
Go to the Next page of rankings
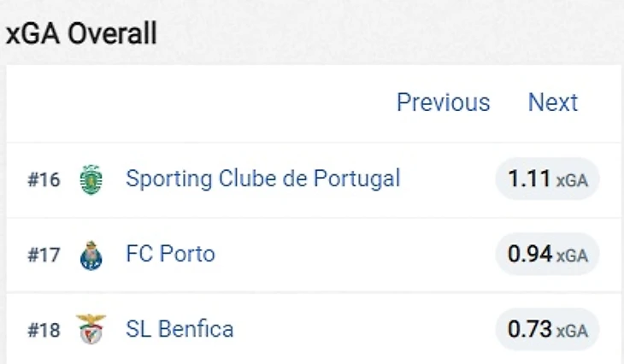point(553,103)
